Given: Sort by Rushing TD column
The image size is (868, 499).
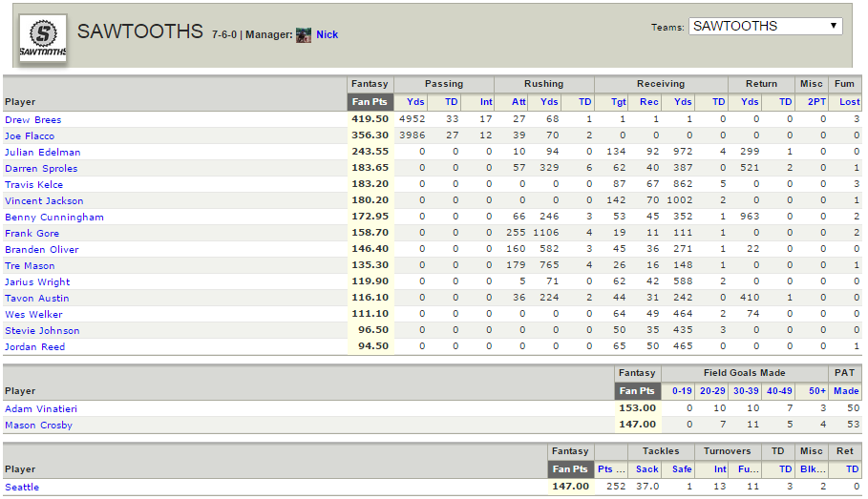Looking at the screenshot, I should click(x=585, y=102).
